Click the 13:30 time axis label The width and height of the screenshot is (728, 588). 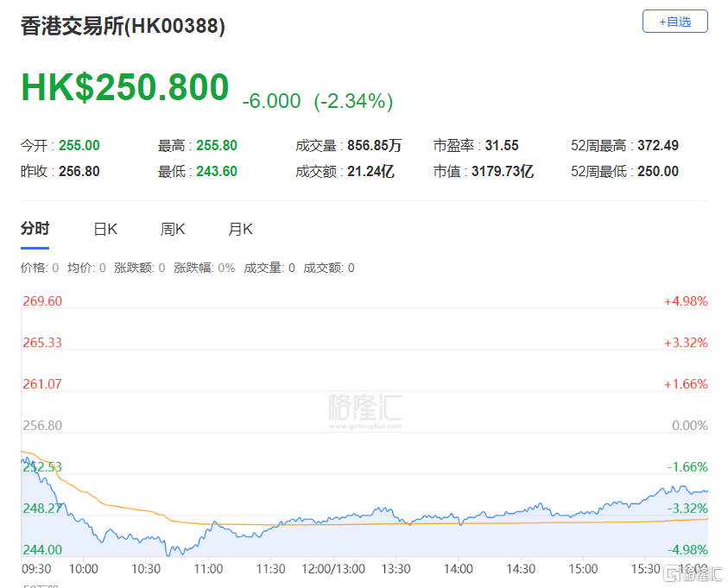(396, 568)
